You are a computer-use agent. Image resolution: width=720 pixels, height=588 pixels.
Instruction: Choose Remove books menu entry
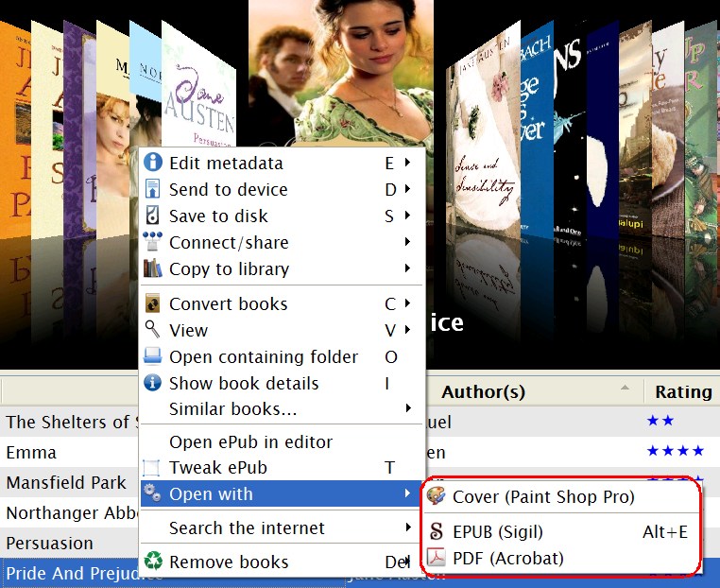point(281,562)
